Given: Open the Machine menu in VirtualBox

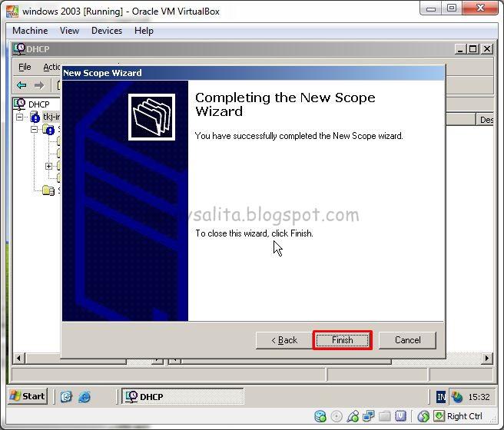Looking at the screenshot, I should (30, 31).
